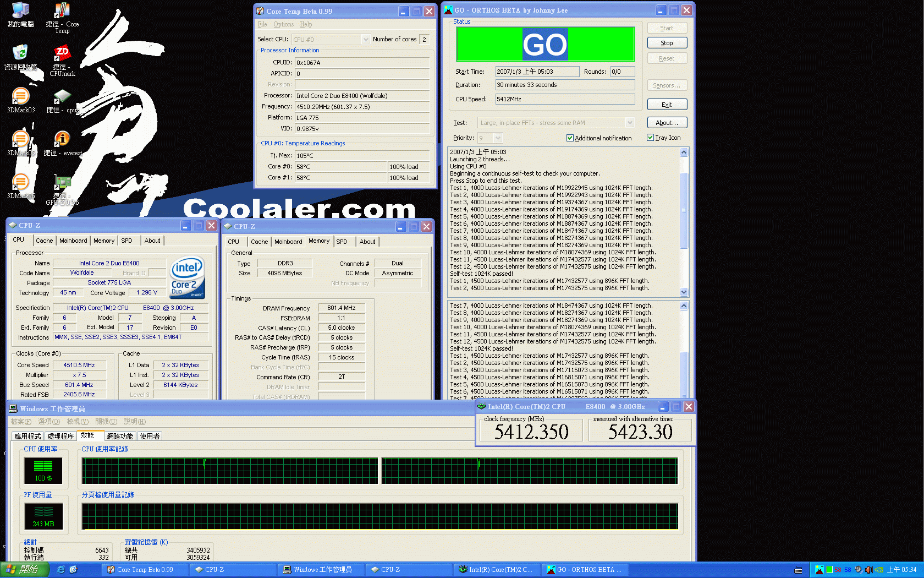This screenshot has height=578, width=924.
Task: Toggle the Additional notification checkbox
Action: click(x=570, y=138)
